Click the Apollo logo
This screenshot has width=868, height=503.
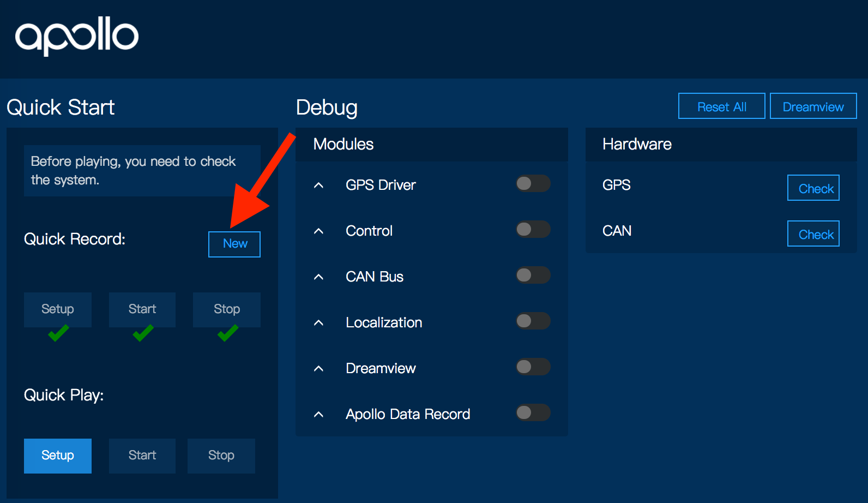[77, 36]
